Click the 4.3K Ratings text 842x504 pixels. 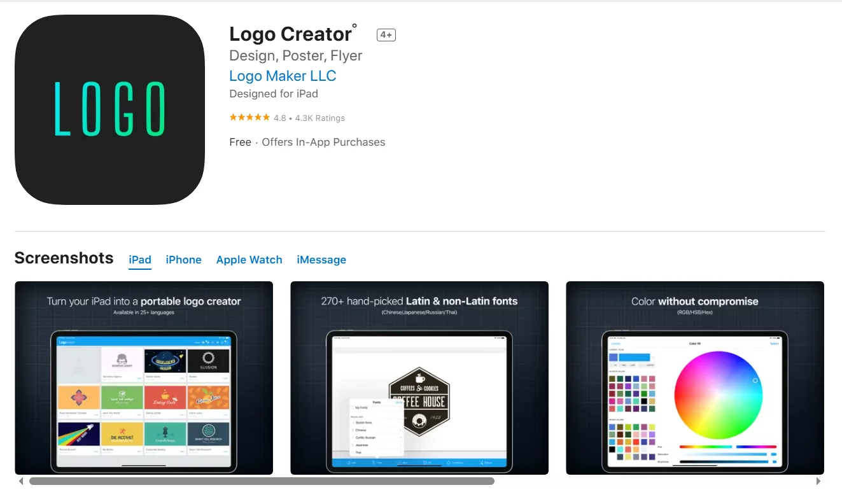[320, 118]
